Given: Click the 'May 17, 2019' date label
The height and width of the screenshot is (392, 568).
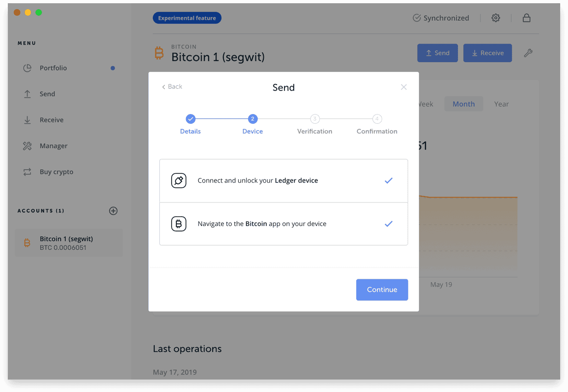Looking at the screenshot, I should pyautogui.click(x=175, y=372).
